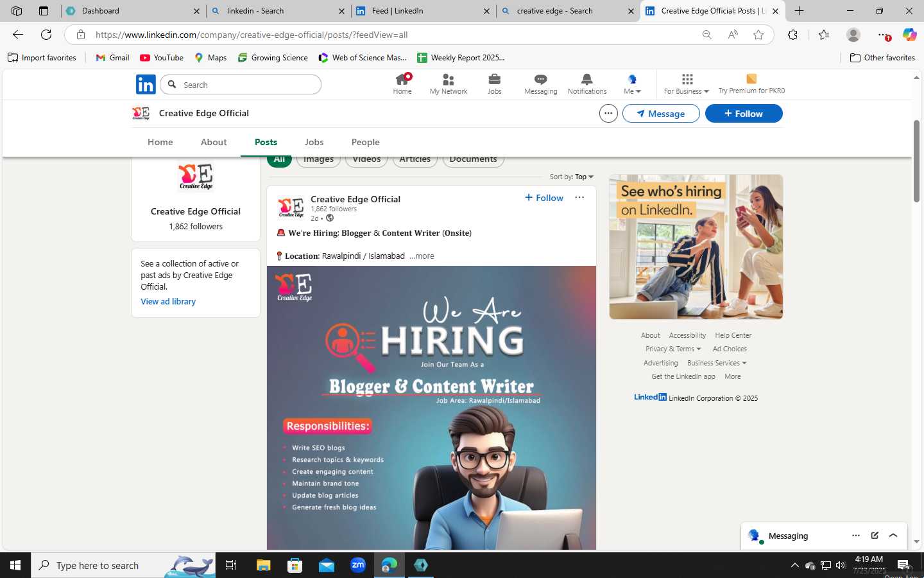Switch to the About tab
The width and height of the screenshot is (924, 578).
click(214, 142)
